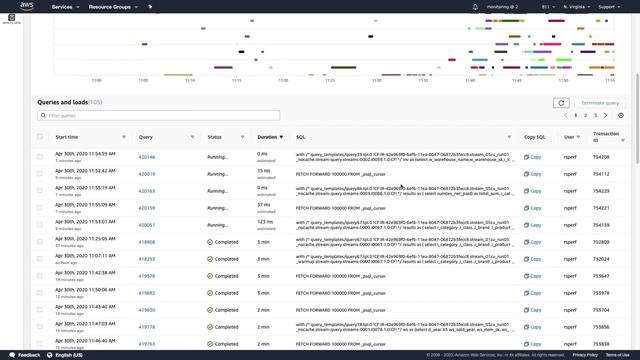This screenshot has width=640, height=360.
Task: Open the Resource Groups dropdown
Action: pyautogui.click(x=113, y=7)
